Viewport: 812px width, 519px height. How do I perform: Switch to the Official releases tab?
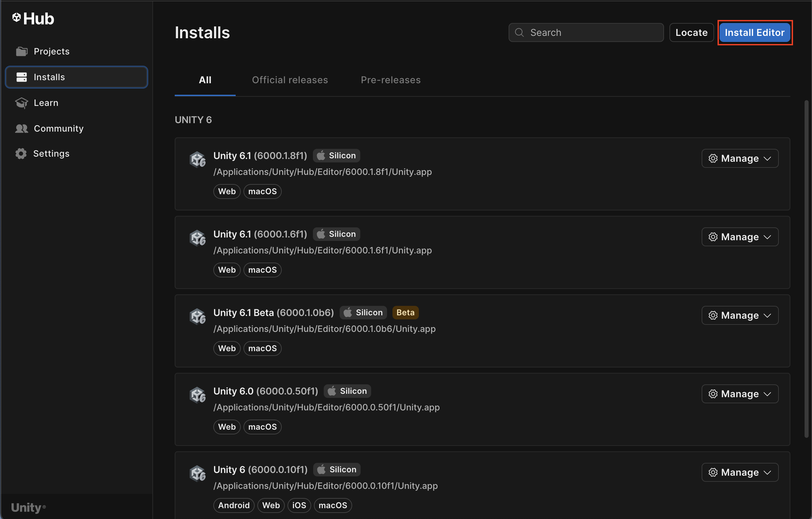coord(290,80)
